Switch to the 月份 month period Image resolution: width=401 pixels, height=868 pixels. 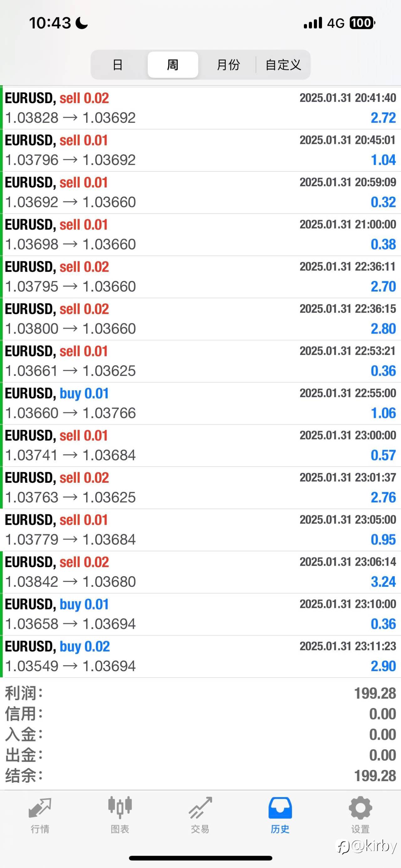[228, 65]
